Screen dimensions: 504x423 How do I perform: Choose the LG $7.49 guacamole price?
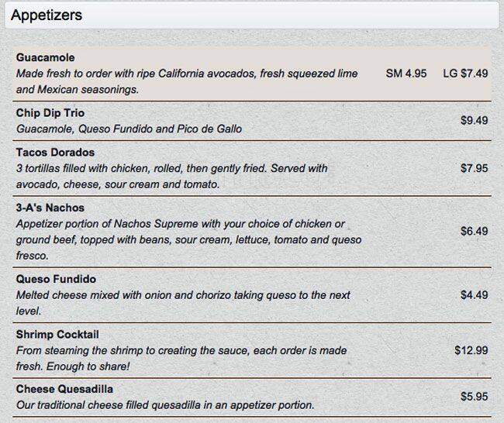coord(465,74)
